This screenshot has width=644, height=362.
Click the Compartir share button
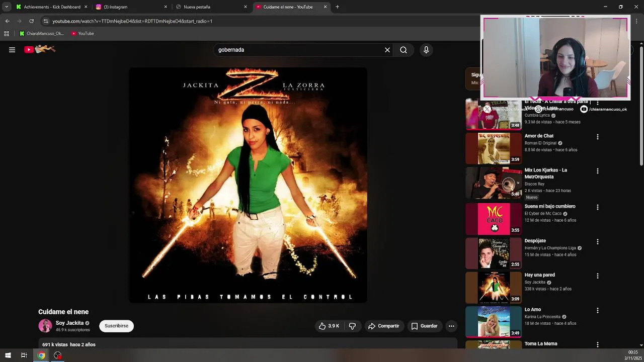(x=383, y=326)
